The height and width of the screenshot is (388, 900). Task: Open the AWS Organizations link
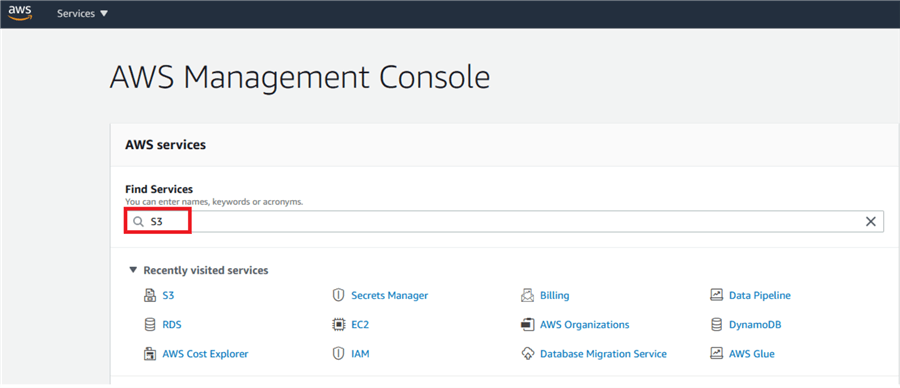click(x=584, y=325)
